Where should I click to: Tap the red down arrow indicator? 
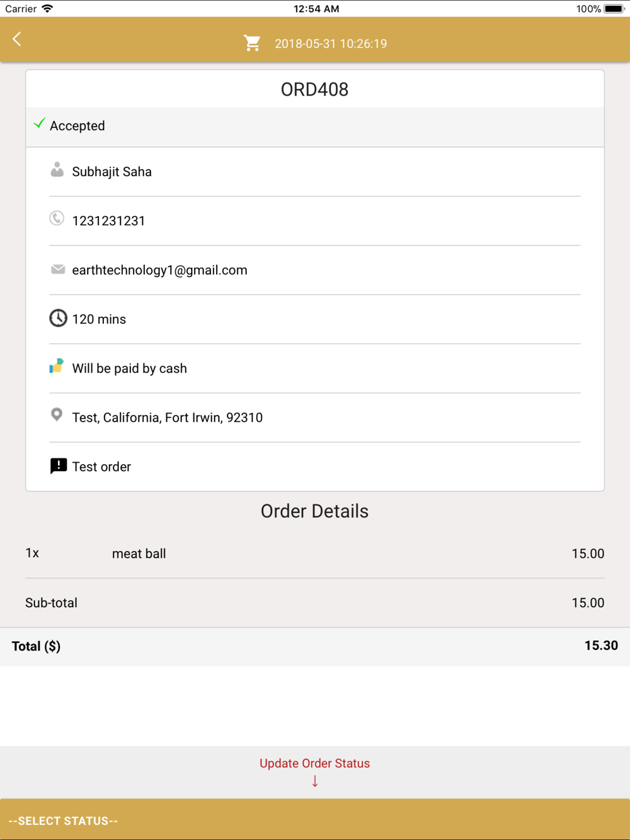pyautogui.click(x=315, y=781)
